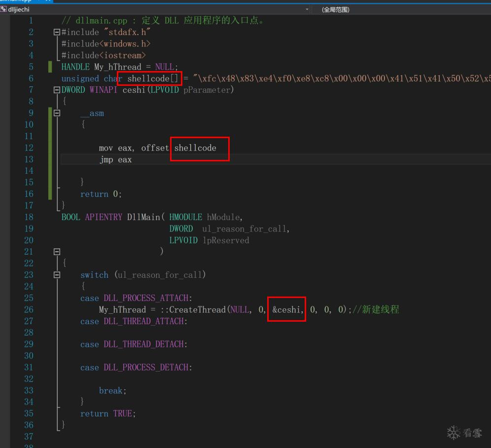This screenshot has width=491, height=448.
Task: Click 'pParameter' parameter name
Action: (x=207, y=90)
